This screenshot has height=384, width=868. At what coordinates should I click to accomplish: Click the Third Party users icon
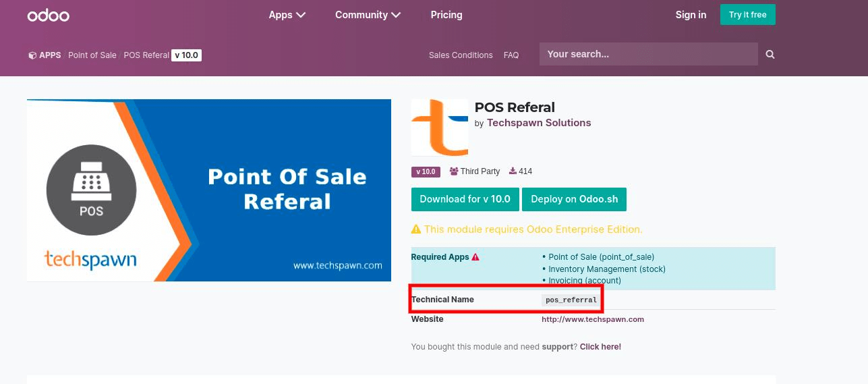pyautogui.click(x=454, y=171)
